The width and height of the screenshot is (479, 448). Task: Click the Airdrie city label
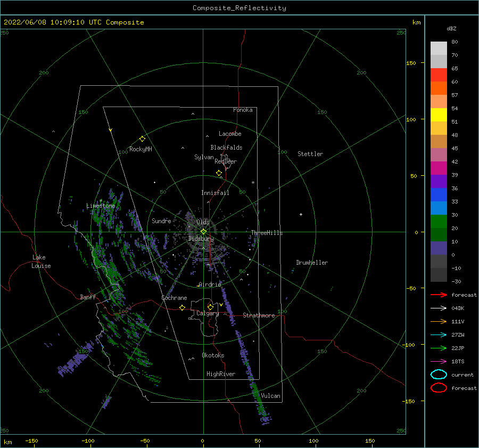(x=210, y=284)
